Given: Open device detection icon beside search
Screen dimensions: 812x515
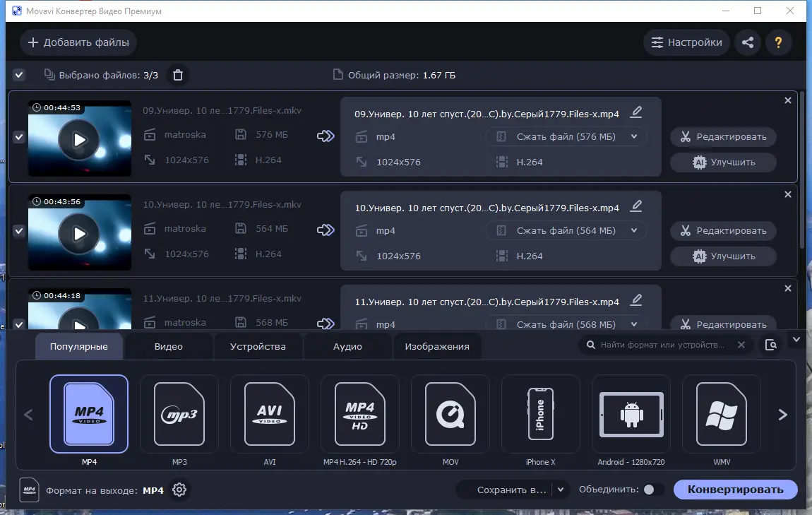Looking at the screenshot, I should pos(770,345).
